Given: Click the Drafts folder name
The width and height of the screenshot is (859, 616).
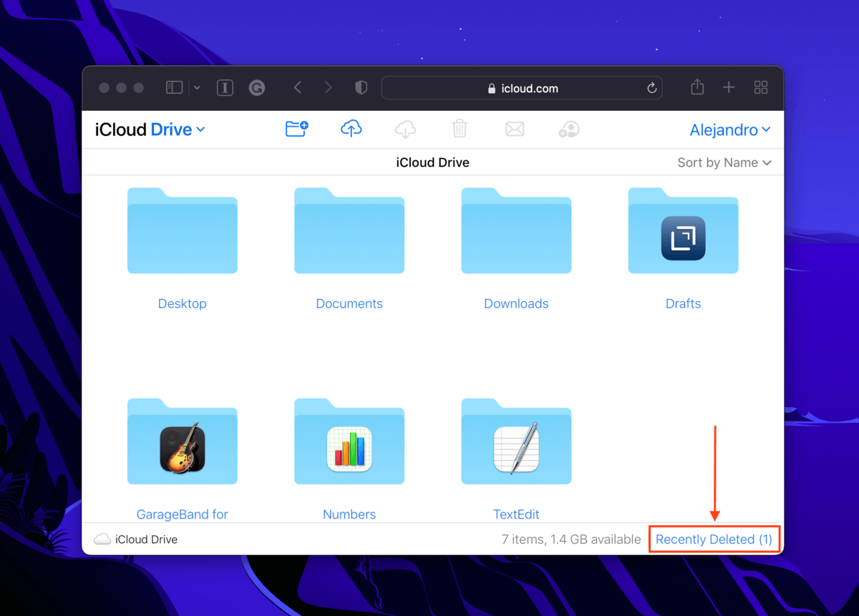Looking at the screenshot, I should [683, 303].
